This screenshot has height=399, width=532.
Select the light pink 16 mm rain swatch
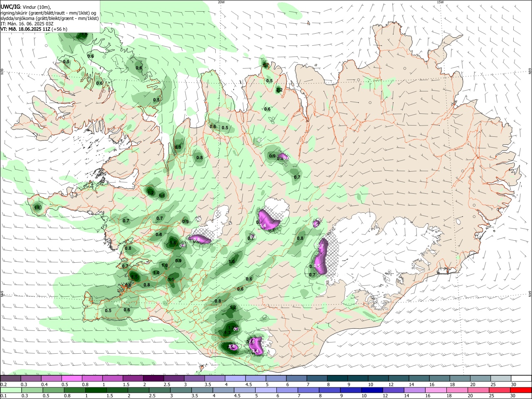436,390
